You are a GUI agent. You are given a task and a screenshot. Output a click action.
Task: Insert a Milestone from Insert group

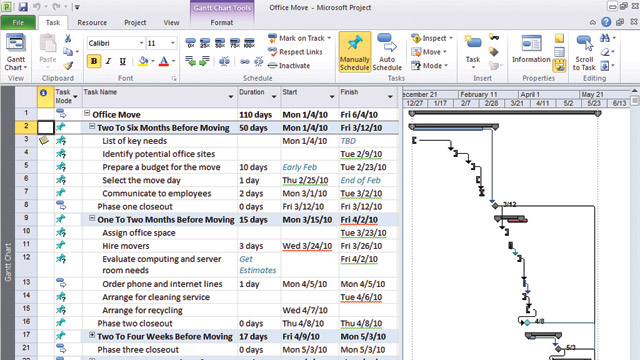[494, 51]
